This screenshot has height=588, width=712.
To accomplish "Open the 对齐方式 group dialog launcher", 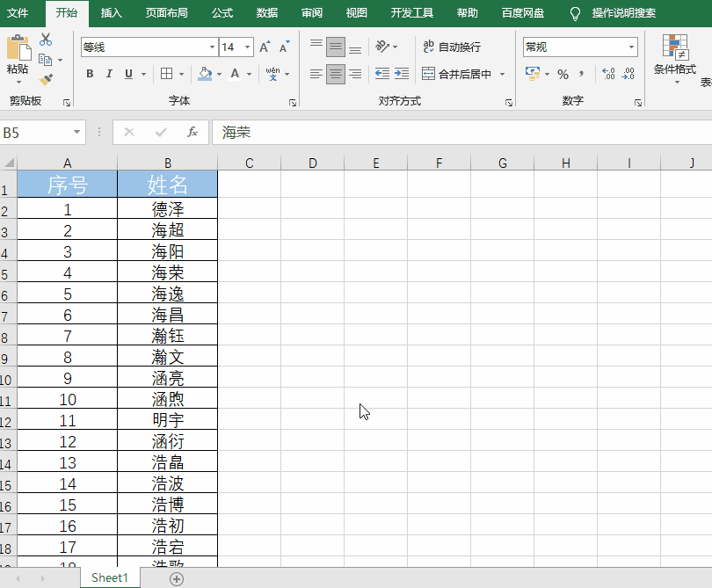I will (509, 103).
